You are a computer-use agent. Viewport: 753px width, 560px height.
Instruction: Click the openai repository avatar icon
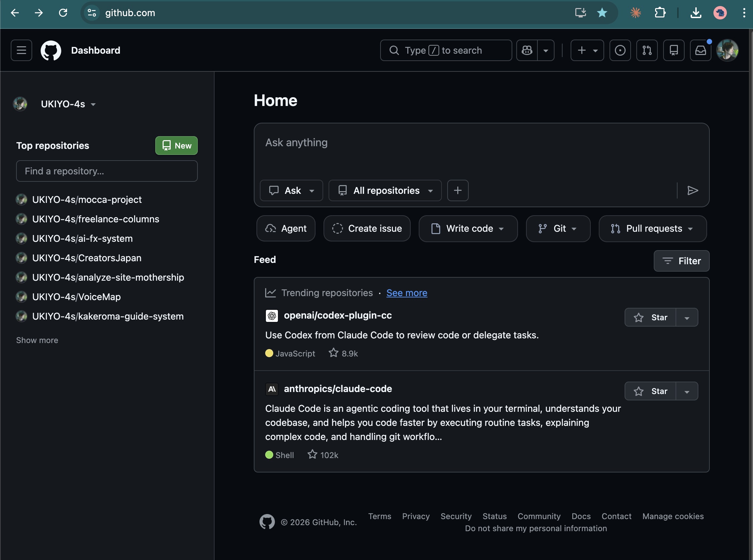coord(272,316)
